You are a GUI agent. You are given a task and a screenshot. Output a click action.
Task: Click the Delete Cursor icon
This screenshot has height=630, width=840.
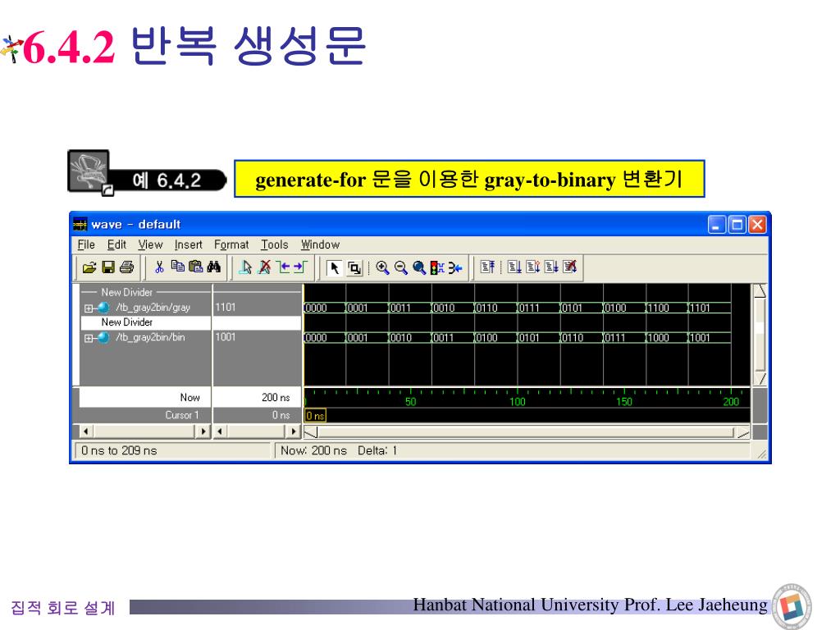[265, 267]
